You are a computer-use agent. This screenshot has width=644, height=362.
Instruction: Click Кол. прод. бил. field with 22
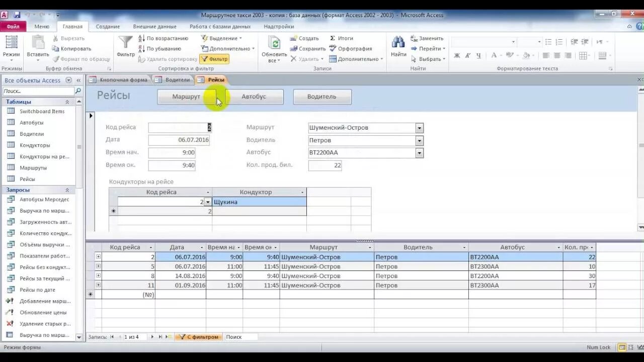(x=325, y=165)
